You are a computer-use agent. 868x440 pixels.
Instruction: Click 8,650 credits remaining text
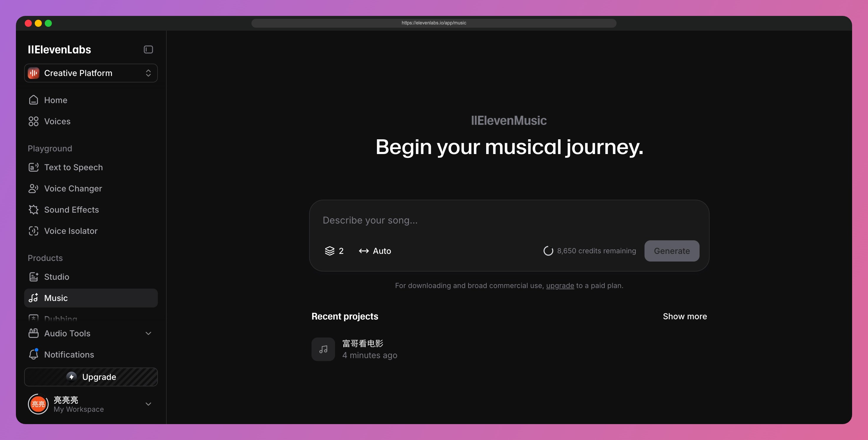tap(597, 251)
